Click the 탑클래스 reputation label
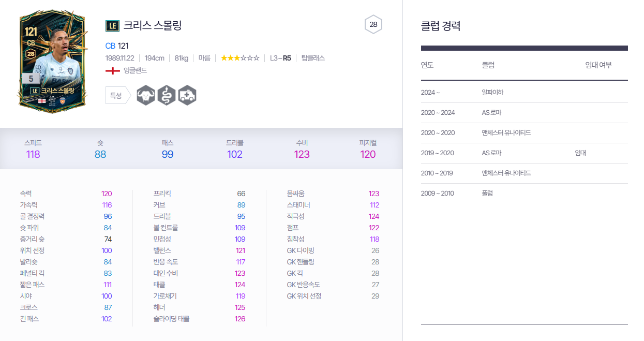644x341 pixels. point(313,58)
